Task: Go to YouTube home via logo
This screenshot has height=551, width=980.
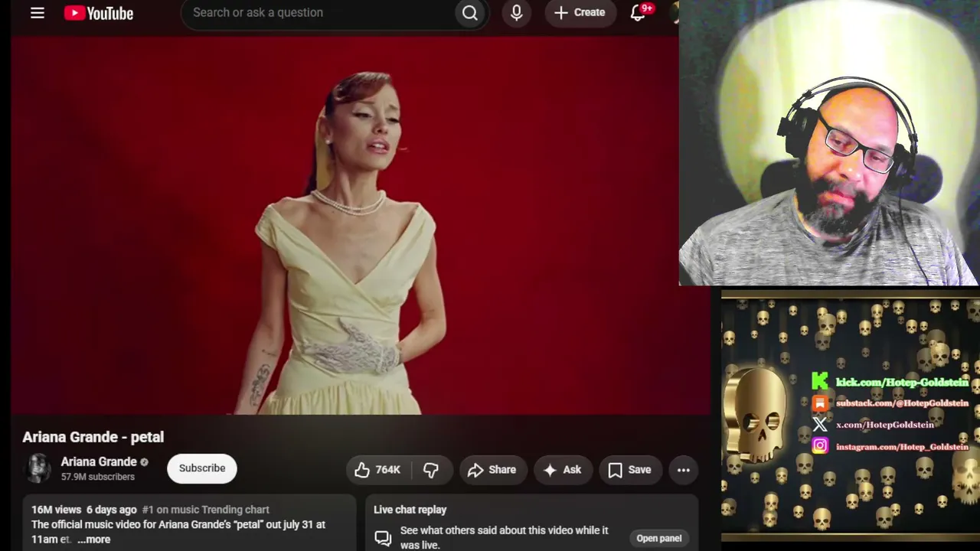Action: pos(99,13)
